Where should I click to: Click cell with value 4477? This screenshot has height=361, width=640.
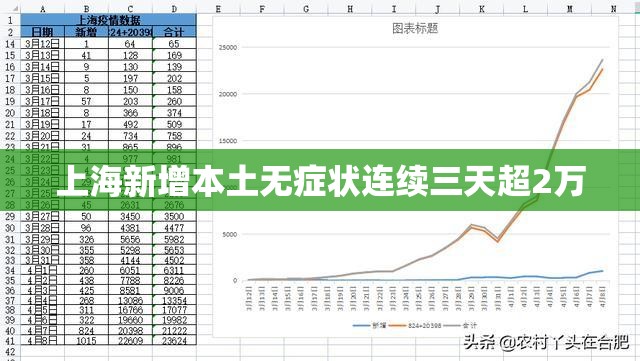[174, 228]
